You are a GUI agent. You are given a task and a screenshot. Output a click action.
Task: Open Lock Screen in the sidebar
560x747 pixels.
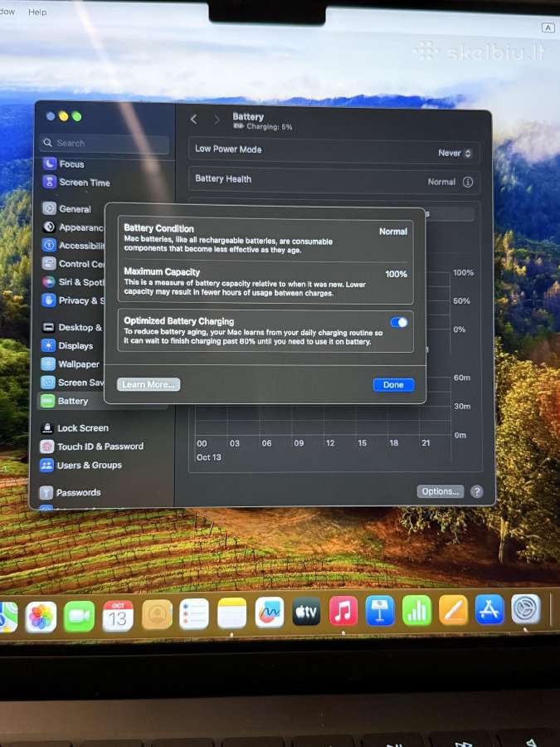75,427
